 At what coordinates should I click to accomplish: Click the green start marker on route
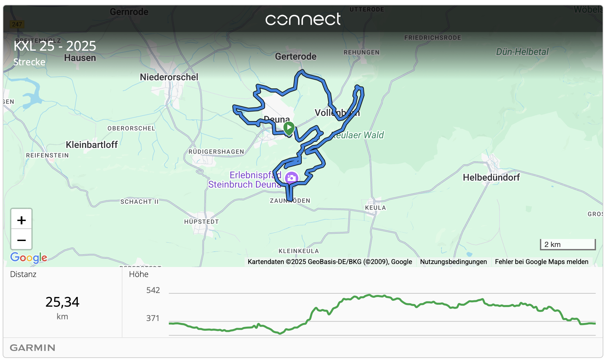click(x=289, y=128)
